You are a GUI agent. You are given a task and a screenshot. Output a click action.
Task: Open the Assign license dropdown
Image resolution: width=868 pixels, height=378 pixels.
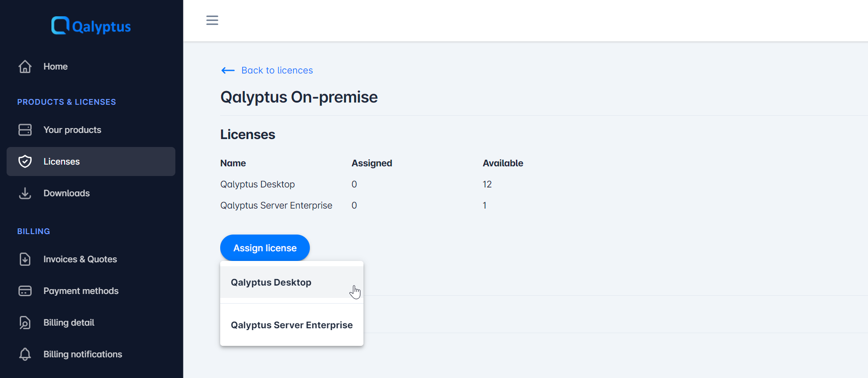(x=265, y=248)
